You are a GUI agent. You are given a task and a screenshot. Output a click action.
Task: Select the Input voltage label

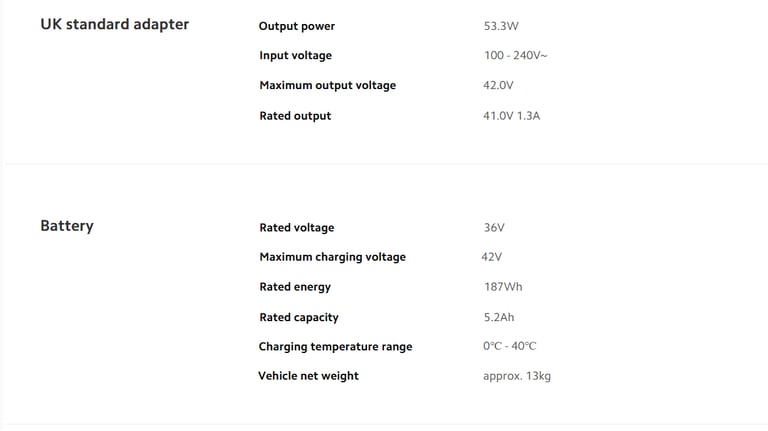point(295,56)
